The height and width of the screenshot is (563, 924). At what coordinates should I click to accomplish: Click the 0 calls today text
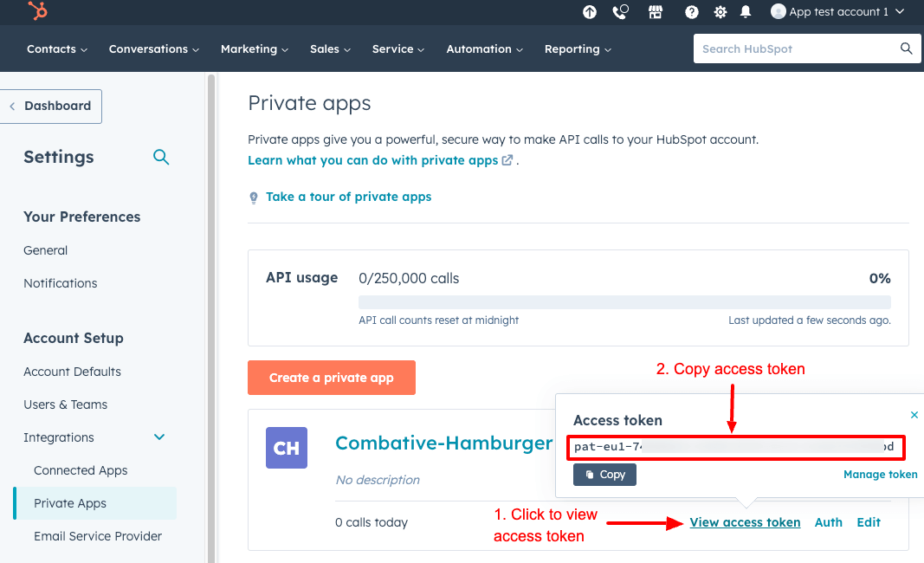[x=372, y=522]
